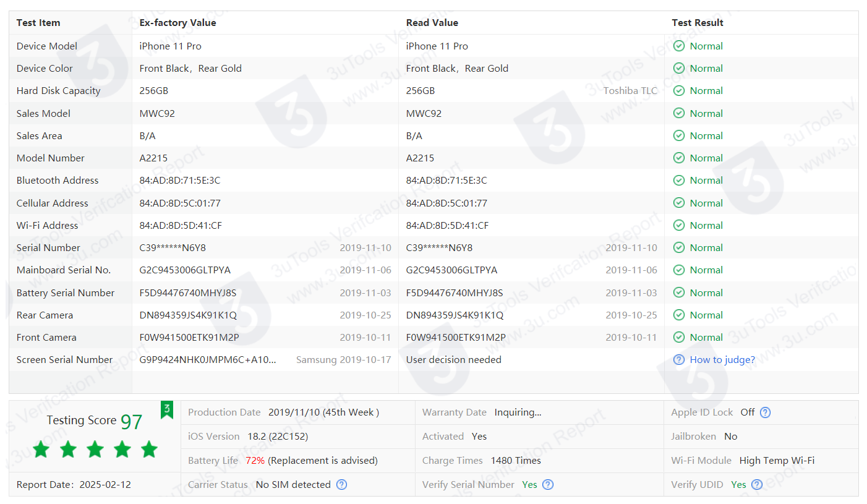
Task: Click green check icon in Rear Camera row
Action: click(679, 315)
